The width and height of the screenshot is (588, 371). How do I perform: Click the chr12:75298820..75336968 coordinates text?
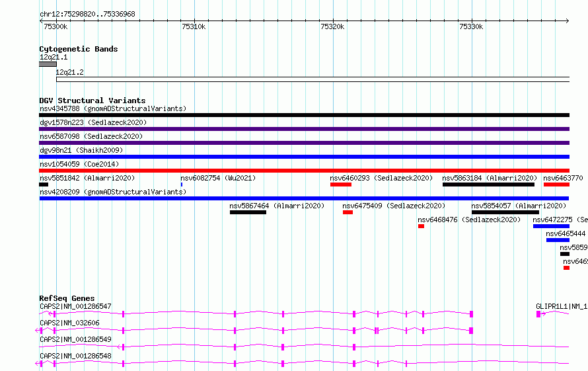87,15
